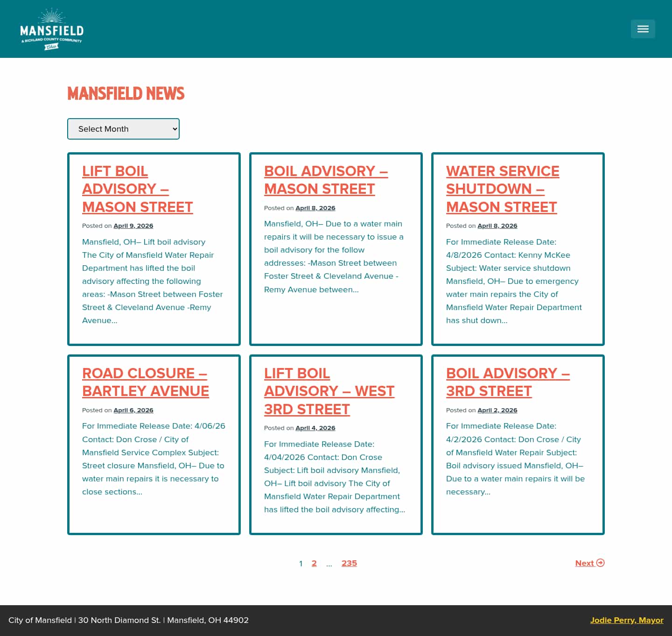Open the Water Service Shutdown – Mason Street article
Image resolution: width=672 pixels, height=636 pixels.
(x=503, y=189)
